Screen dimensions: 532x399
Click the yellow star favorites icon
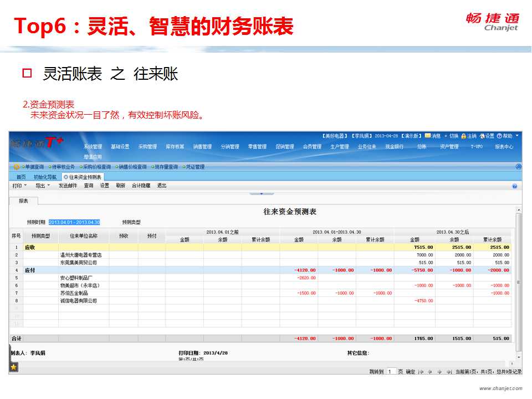[x=13, y=367]
